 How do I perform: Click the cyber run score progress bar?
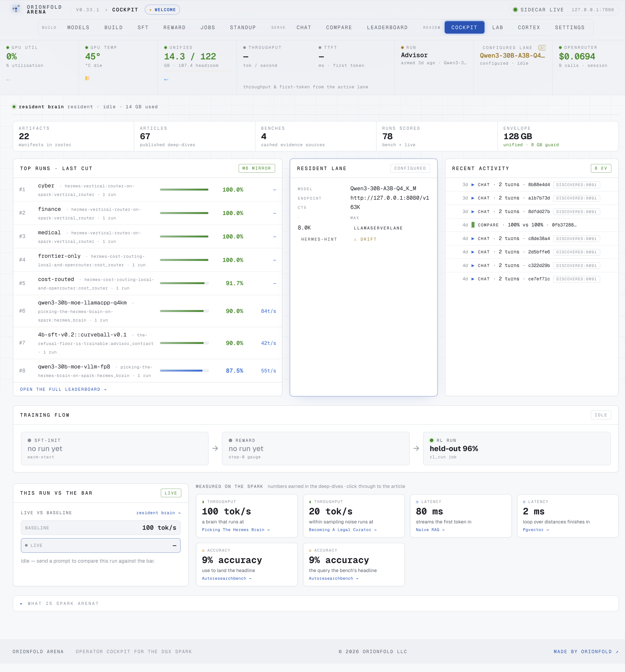[x=184, y=190]
